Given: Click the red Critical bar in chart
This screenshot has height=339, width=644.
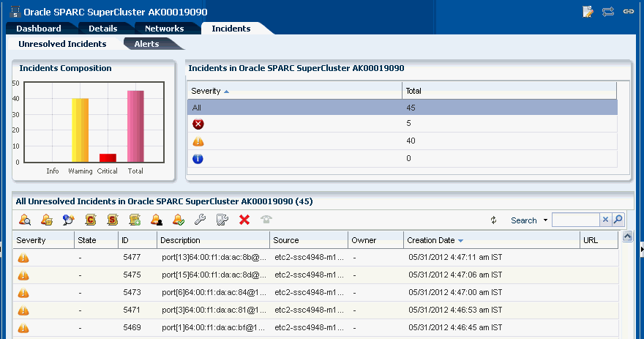Looking at the screenshot, I should [x=108, y=158].
